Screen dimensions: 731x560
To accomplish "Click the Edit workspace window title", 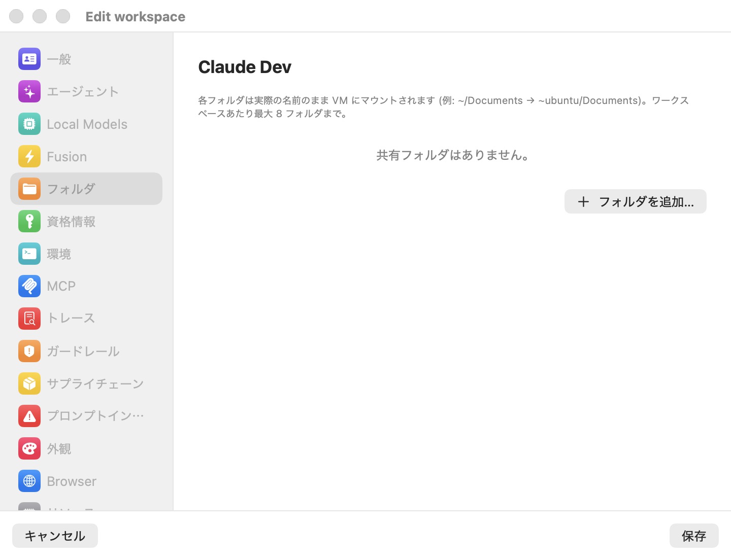I will pyautogui.click(x=136, y=17).
